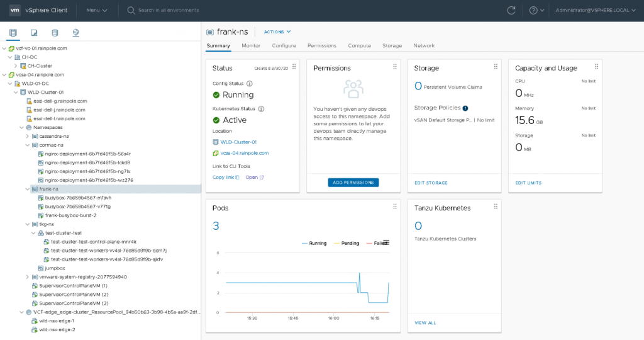Open the Hosts and Clusters inventory view
Viewport: 644px width, 340px height.
pyautogui.click(x=14, y=33)
